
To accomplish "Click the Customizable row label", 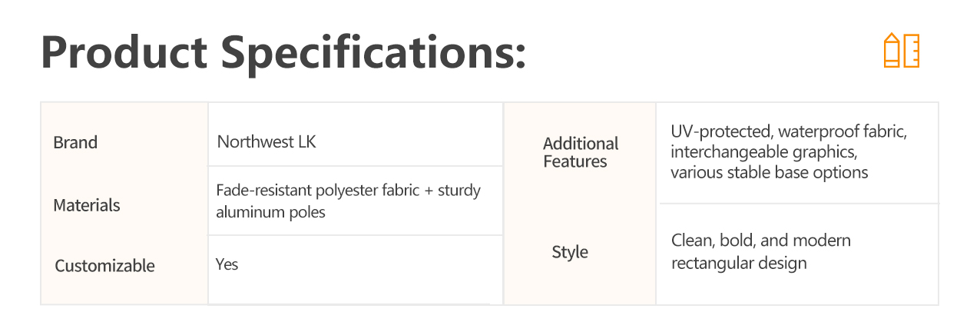I will (x=104, y=267).
